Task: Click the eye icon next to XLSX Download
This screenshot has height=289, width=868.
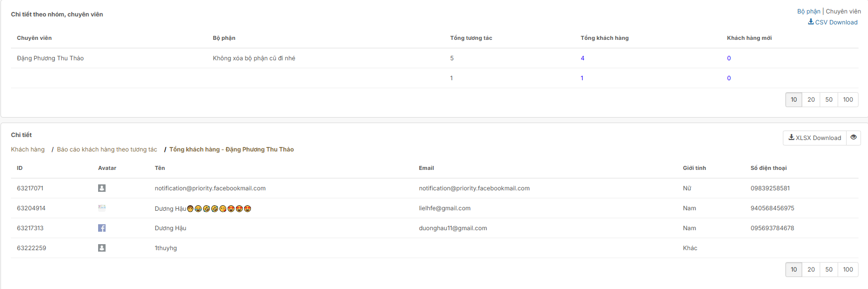Action: click(x=854, y=138)
